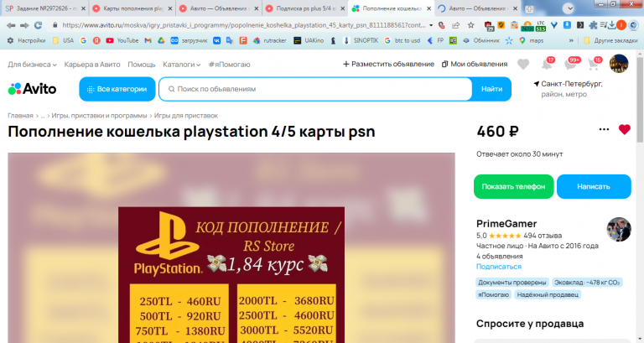Click the 'Найти' search button
The height and width of the screenshot is (343, 644).
tap(491, 89)
